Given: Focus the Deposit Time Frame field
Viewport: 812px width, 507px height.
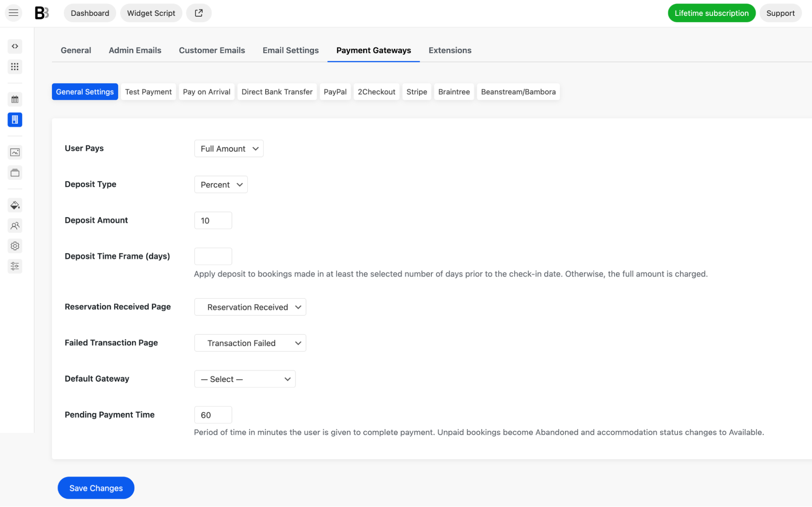Looking at the screenshot, I should (213, 257).
